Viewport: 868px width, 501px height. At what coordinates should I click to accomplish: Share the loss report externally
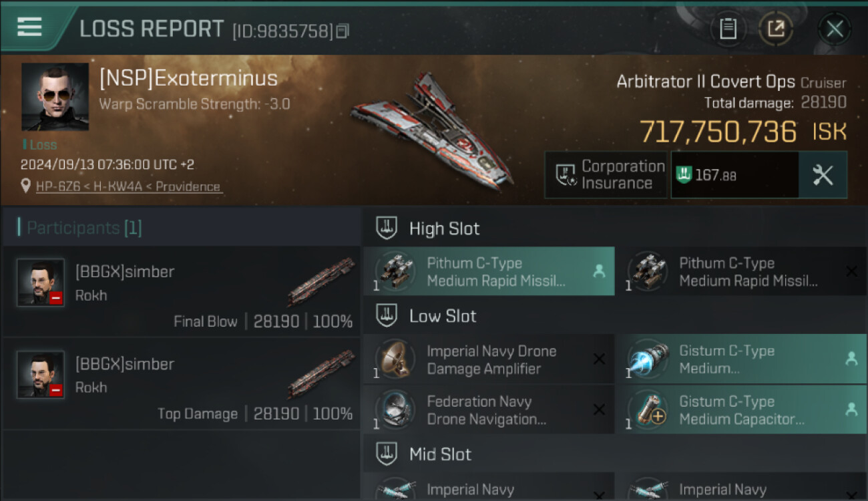[775, 29]
